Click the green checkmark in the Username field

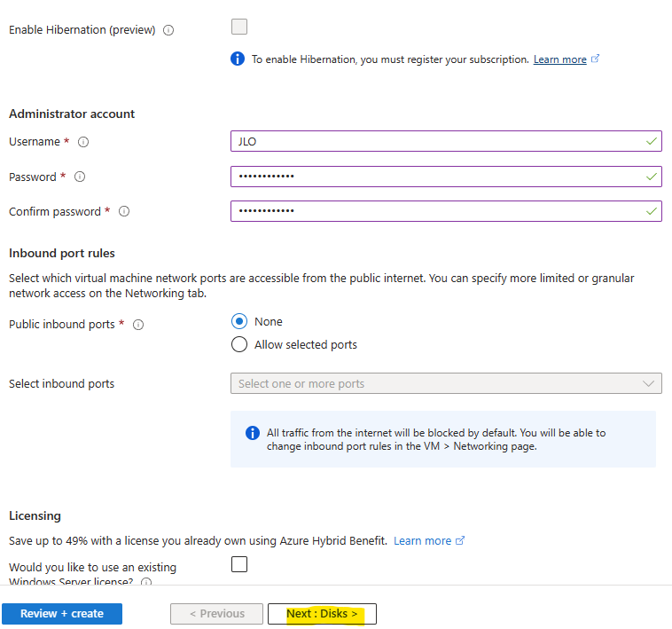tap(652, 141)
